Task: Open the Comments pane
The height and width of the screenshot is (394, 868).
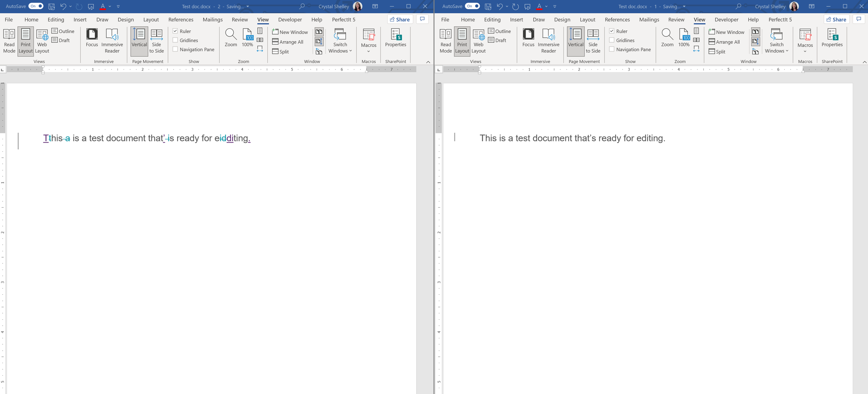Action: click(x=422, y=19)
